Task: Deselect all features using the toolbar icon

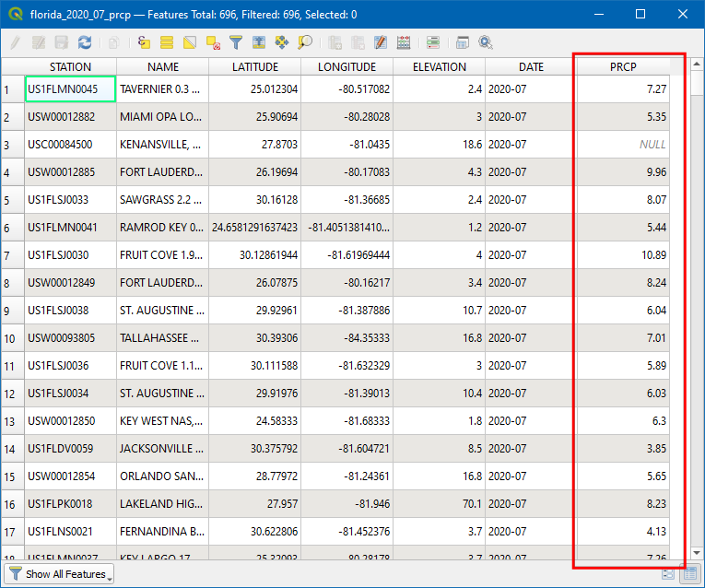Action: click(213, 42)
